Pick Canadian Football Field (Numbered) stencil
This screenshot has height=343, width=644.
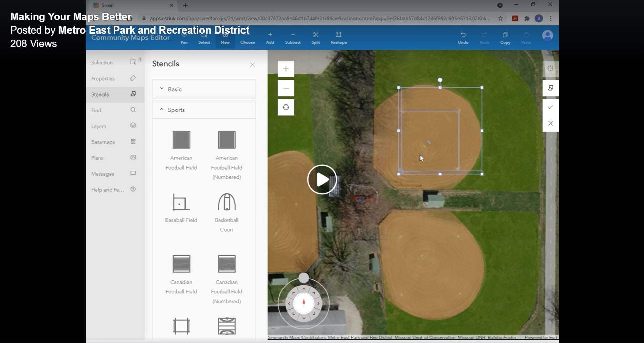click(227, 280)
